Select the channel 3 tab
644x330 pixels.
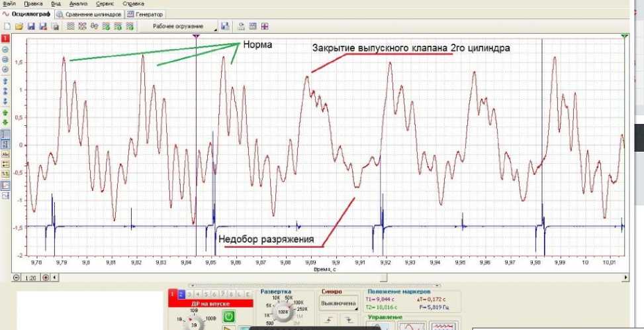click(x=190, y=294)
